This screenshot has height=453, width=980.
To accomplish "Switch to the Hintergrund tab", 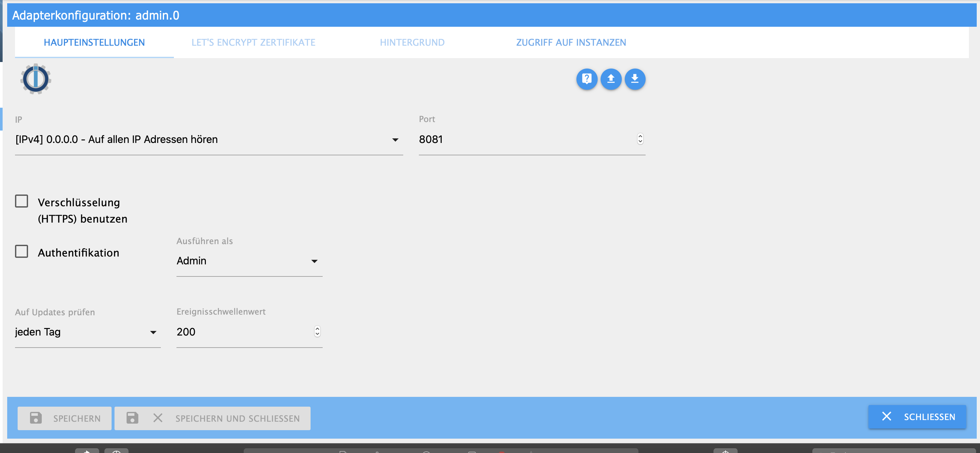I will point(412,42).
